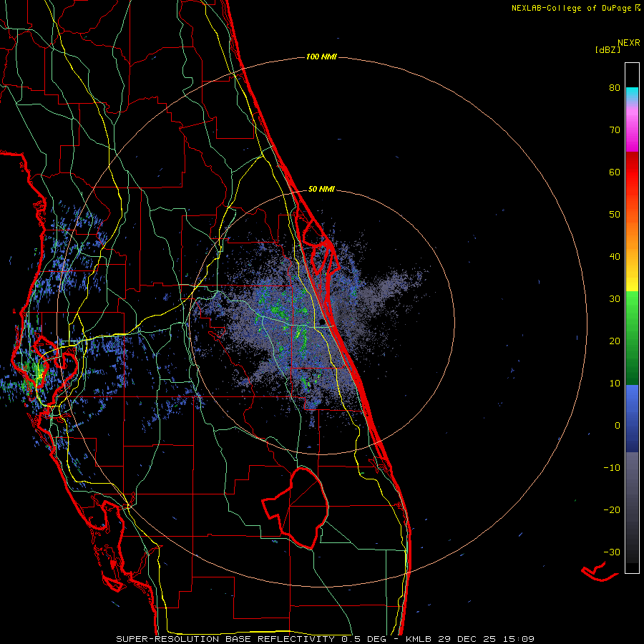Click the [dBZ] unit label

(x=608, y=49)
